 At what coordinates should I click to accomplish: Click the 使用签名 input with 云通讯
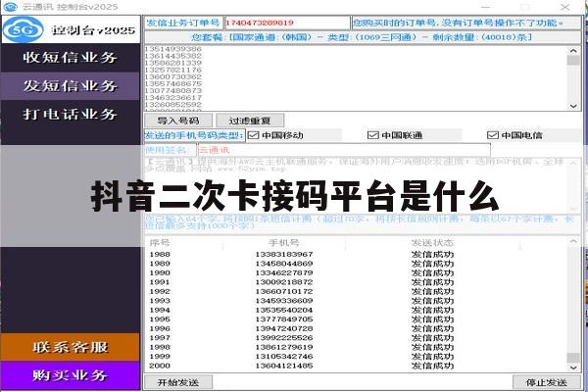(x=344, y=150)
